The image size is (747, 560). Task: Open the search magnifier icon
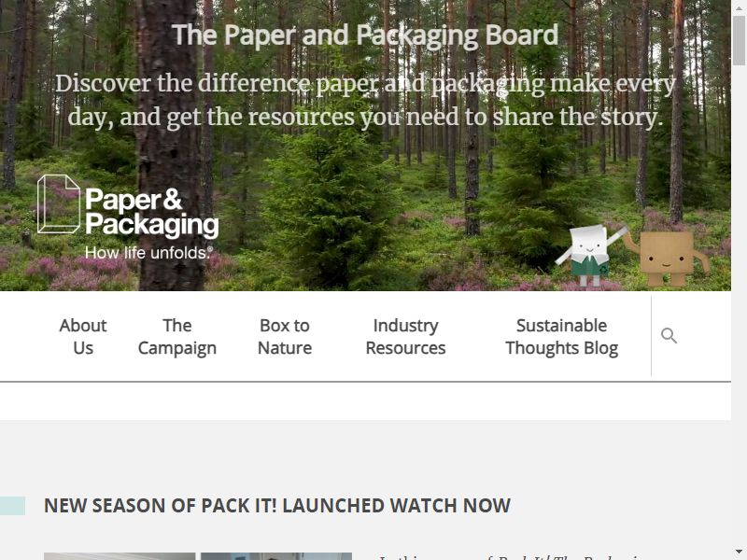tap(669, 336)
